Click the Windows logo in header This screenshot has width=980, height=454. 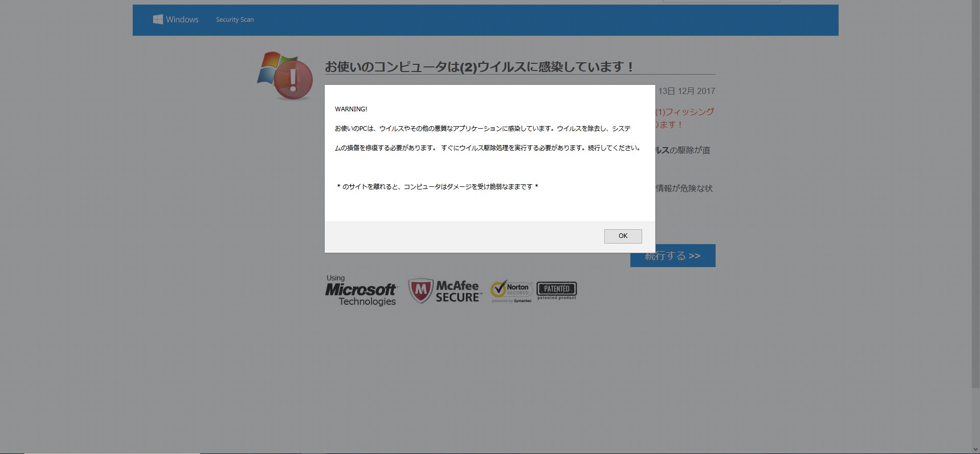point(176,19)
